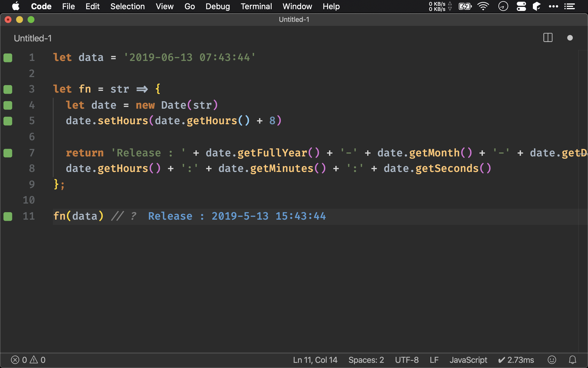
Task: Click the green coverage marker on line 1
Action: [8, 58]
